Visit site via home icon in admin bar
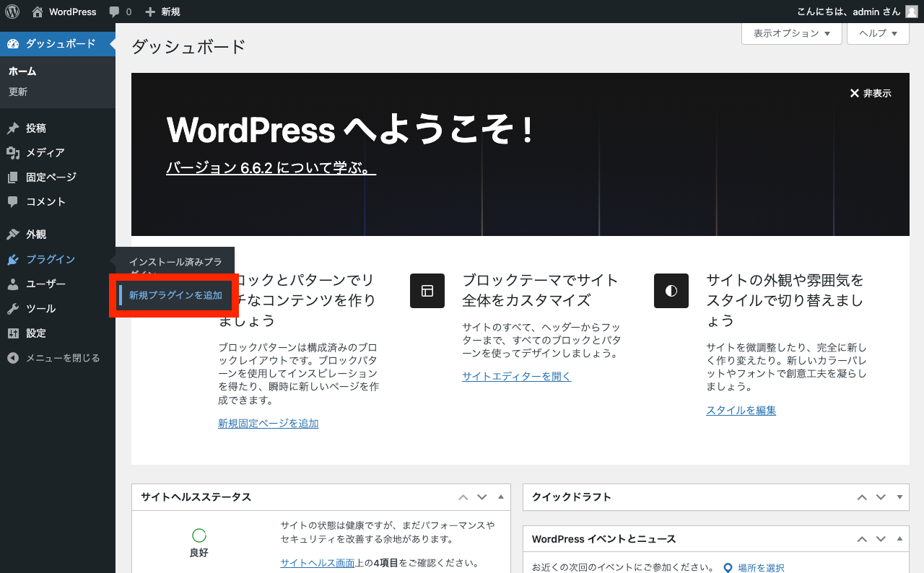The width and height of the screenshot is (924, 573). [x=38, y=12]
